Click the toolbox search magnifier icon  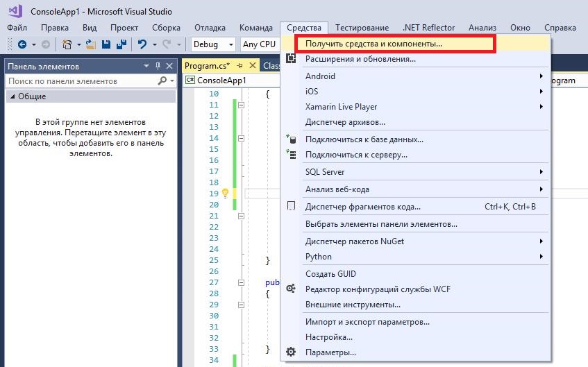click(x=162, y=80)
